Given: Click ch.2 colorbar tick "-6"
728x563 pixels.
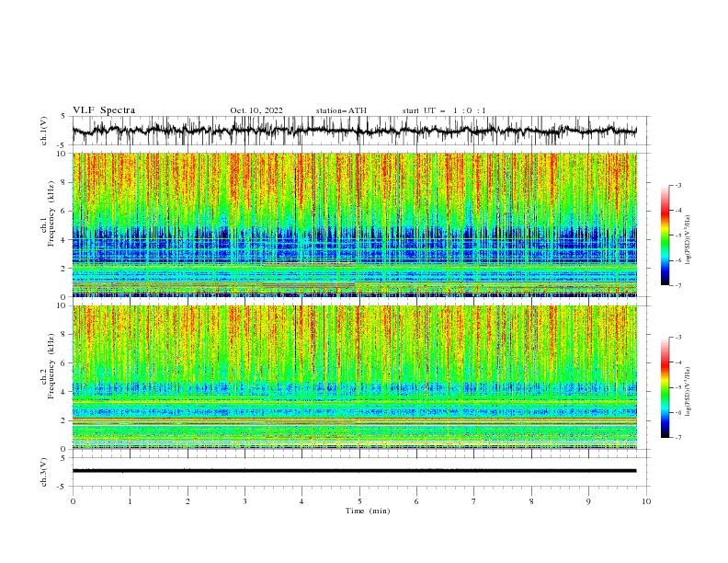Looking at the screenshot, I should pos(678,412).
